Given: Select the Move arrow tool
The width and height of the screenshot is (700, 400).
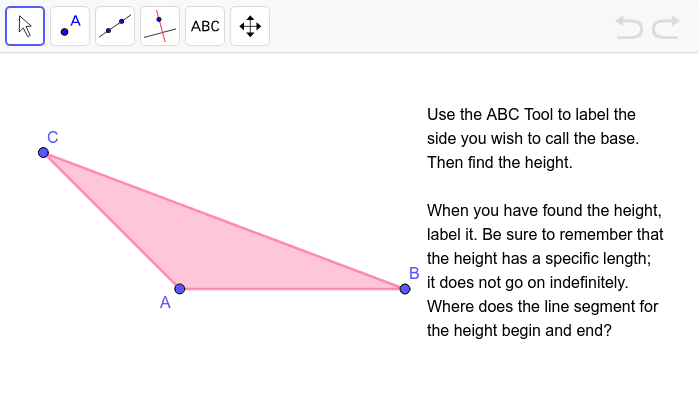Looking at the screenshot, I should [25, 26].
